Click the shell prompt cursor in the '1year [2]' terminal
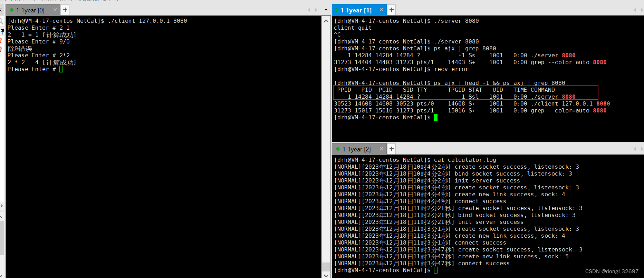Screen dimensions: 644x278 coord(436,270)
